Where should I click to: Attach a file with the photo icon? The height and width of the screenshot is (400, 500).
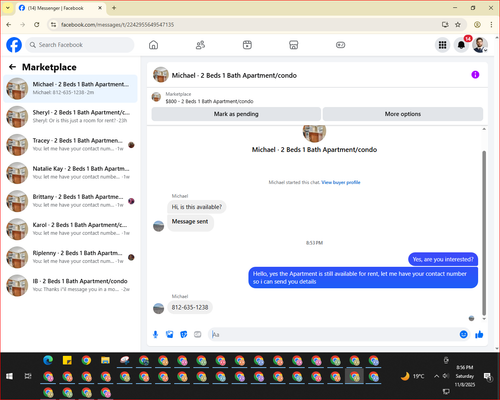click(169, 334)
